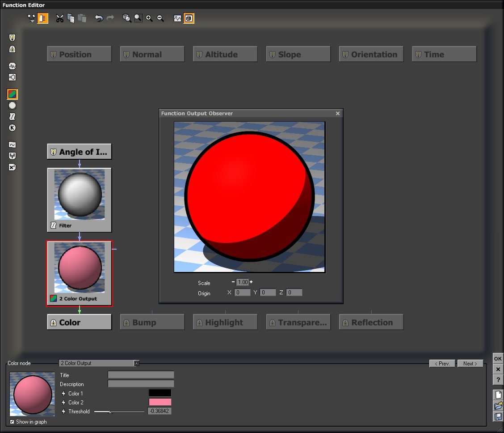Click the pink Color 2 swatch
This screenshot has width=504, height=433.
pos(160,402)
